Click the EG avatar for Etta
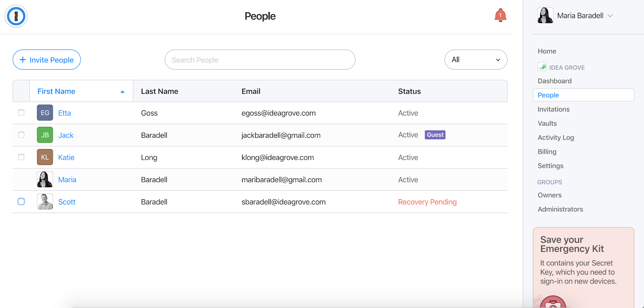This screenshot has height=308, width=644. (x=45, y=113)
